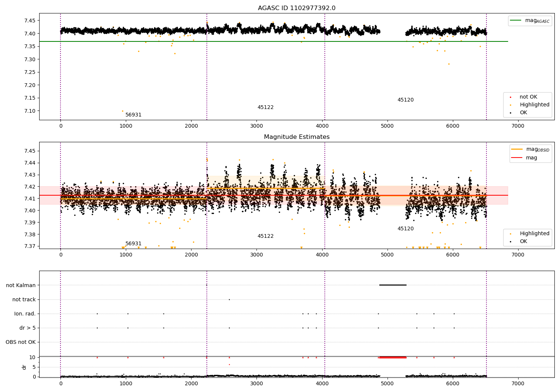Screen dimensions: 560x392
Task: Click the Highlighted legend entry in middle plot
Action: point(535,234)
